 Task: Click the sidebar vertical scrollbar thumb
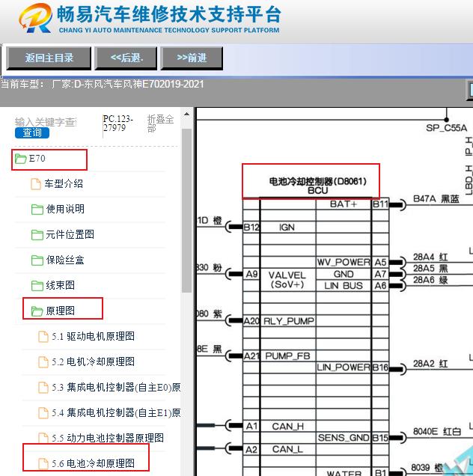coord(186,210)
